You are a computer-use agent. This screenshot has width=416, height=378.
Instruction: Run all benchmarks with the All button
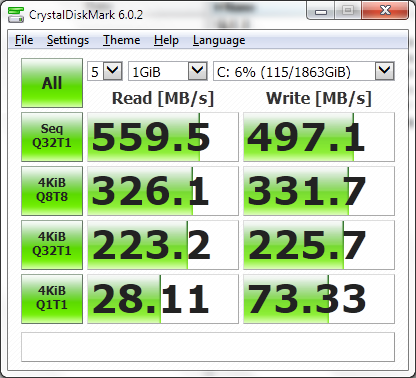point(52,83)
